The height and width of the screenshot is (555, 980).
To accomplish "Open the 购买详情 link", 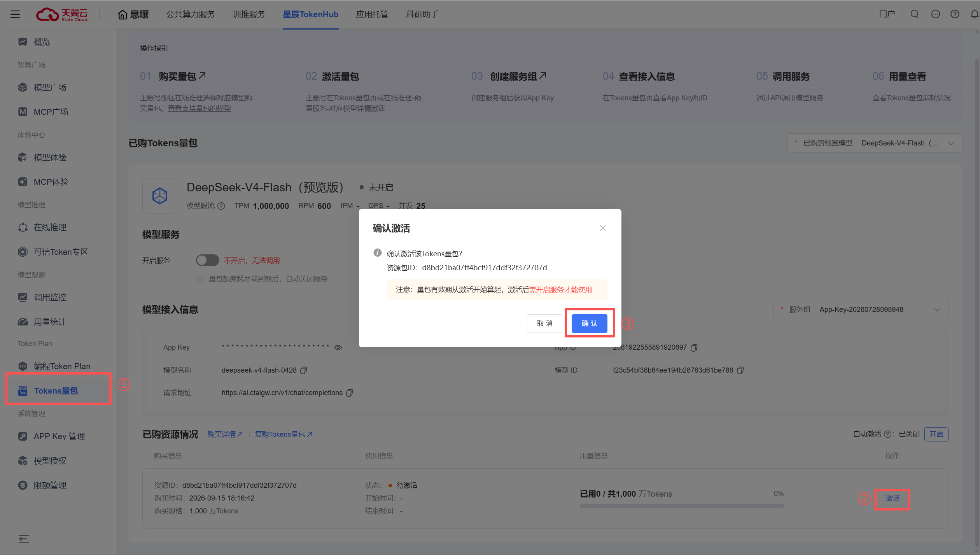I will tap(225, 434).
